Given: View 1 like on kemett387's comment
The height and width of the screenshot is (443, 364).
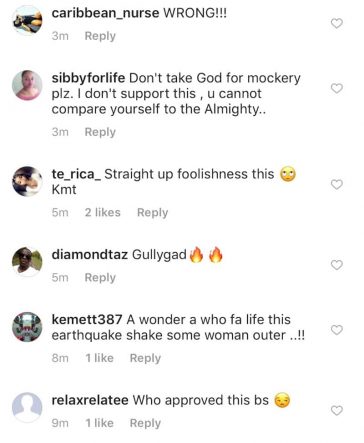Looking at the screenshot, I should 99,358.
